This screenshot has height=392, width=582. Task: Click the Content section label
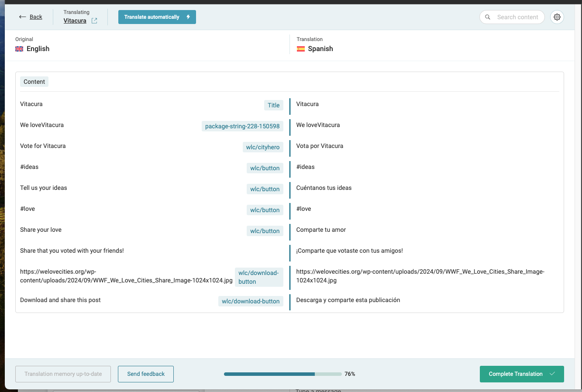click(34, 82)
